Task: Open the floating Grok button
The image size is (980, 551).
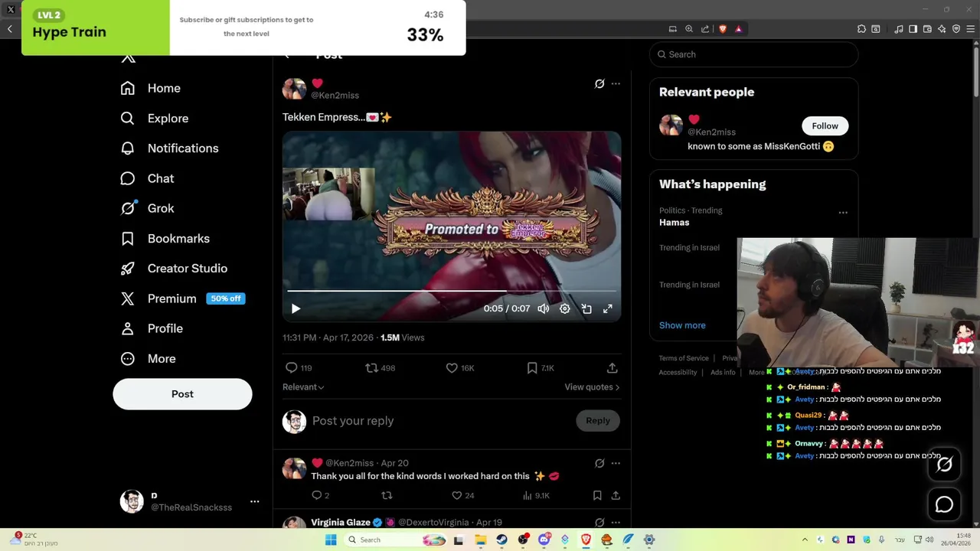Action: click(944, 465)
